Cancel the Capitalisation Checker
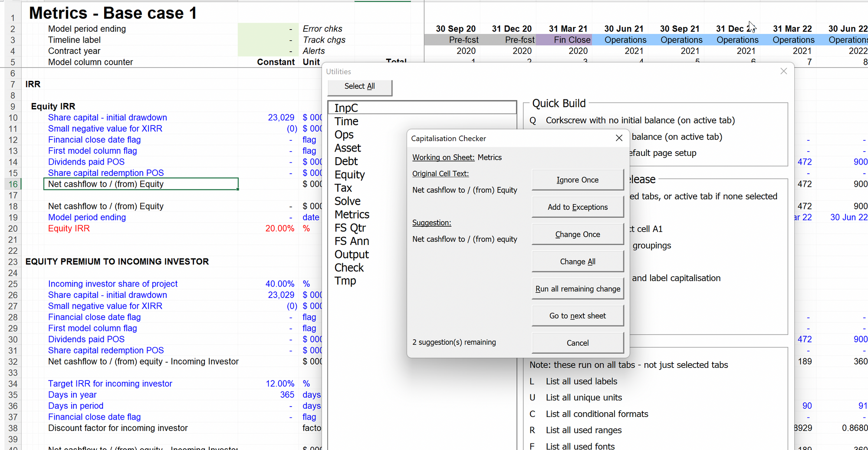 [x=578, y=343]
